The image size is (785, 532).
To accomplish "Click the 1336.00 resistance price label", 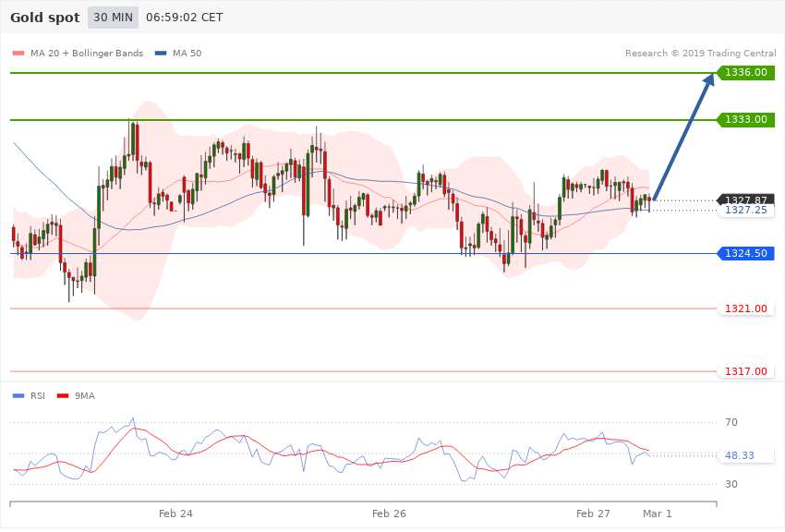I will [x=746, y=73].
